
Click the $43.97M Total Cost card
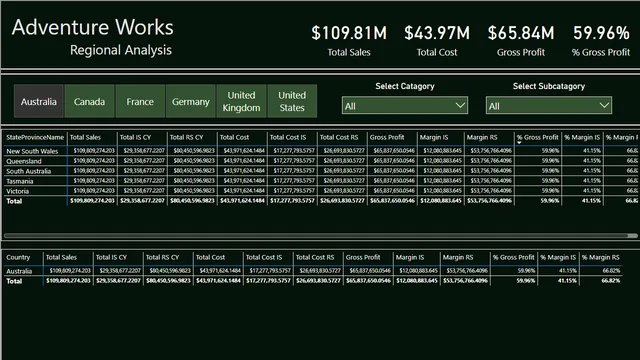tap(437, 41)
